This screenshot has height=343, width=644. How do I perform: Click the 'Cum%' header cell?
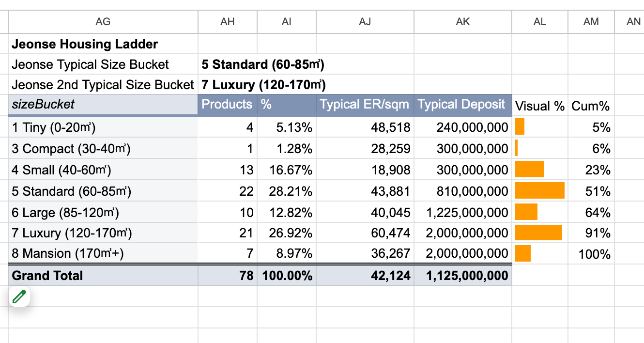click(591, 106)
